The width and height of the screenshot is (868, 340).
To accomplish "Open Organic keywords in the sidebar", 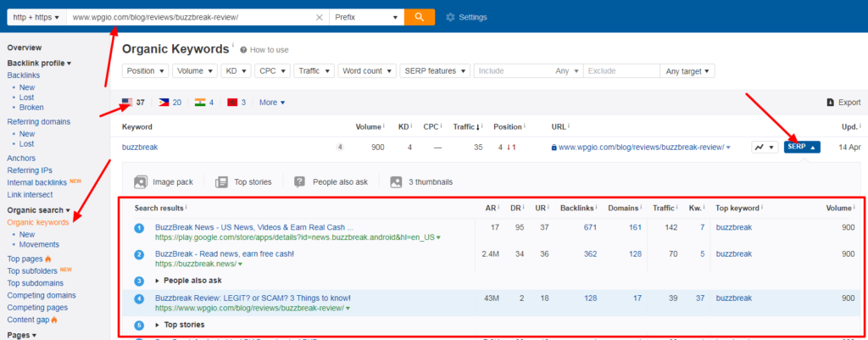I will tap(38, 222).
